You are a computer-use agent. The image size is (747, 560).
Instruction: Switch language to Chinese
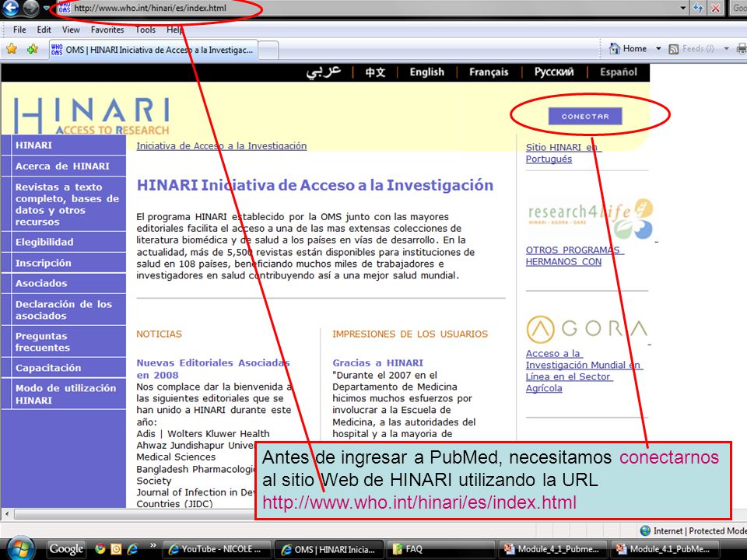375,72
